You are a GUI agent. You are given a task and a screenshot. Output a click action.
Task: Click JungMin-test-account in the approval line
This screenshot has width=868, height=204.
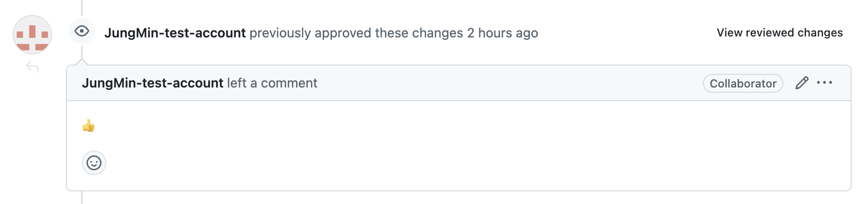coord(175,33)
